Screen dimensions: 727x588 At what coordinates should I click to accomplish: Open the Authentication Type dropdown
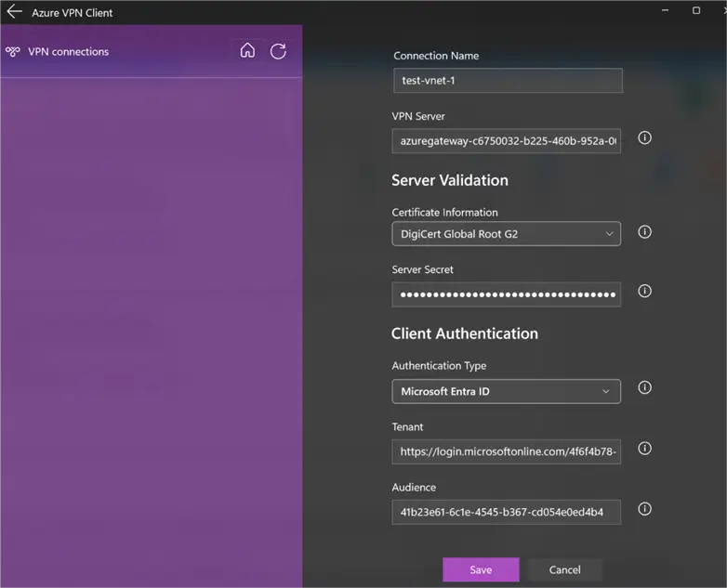[507, 392]
